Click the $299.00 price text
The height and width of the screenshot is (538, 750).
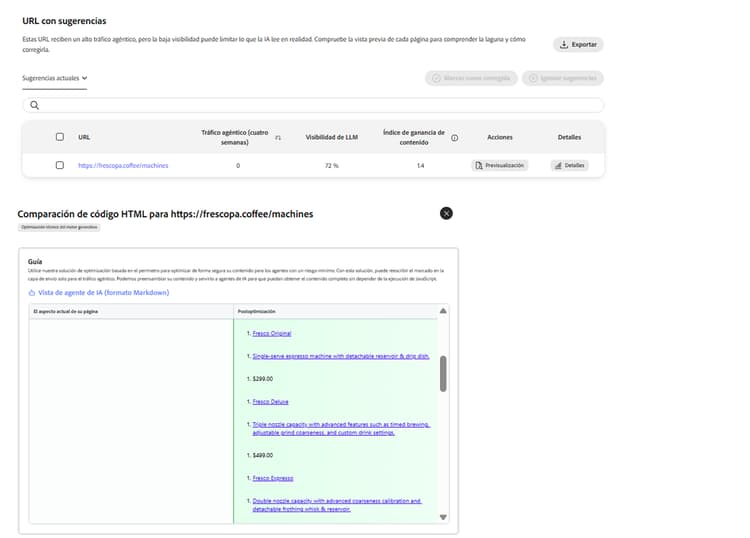[263, 379]
